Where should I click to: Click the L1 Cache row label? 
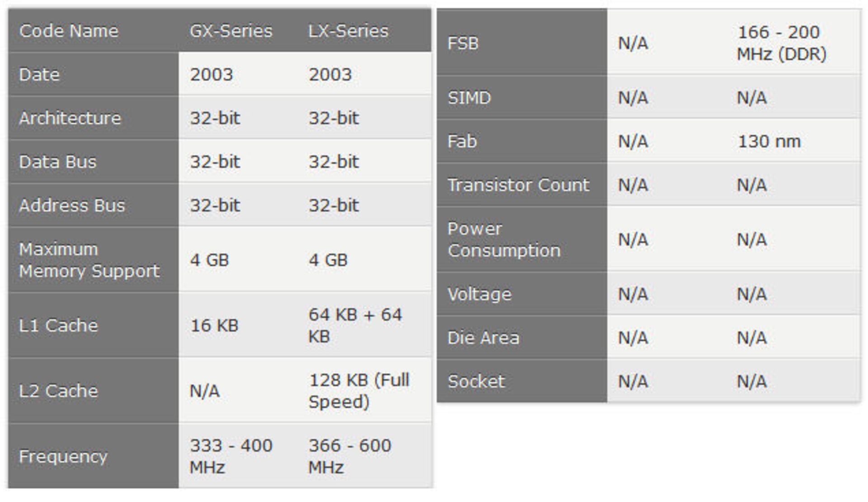[x=58, y=325]
